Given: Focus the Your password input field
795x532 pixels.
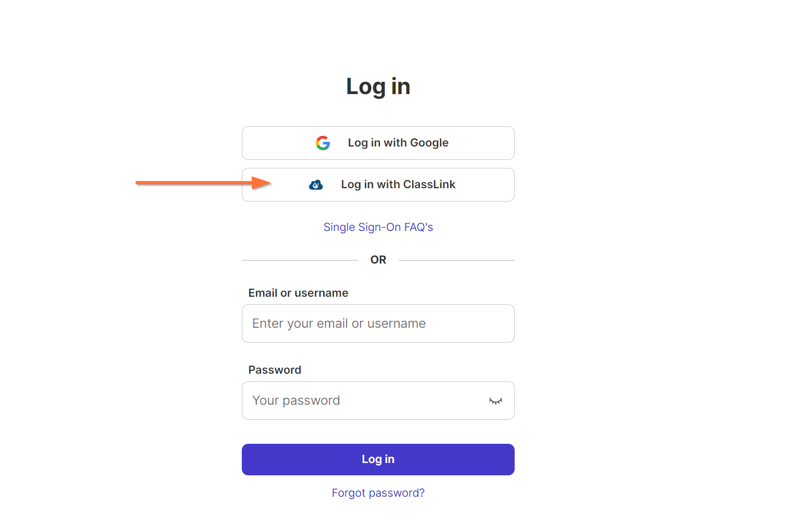Looking at the screenshot, I should [x=378, y=400].
